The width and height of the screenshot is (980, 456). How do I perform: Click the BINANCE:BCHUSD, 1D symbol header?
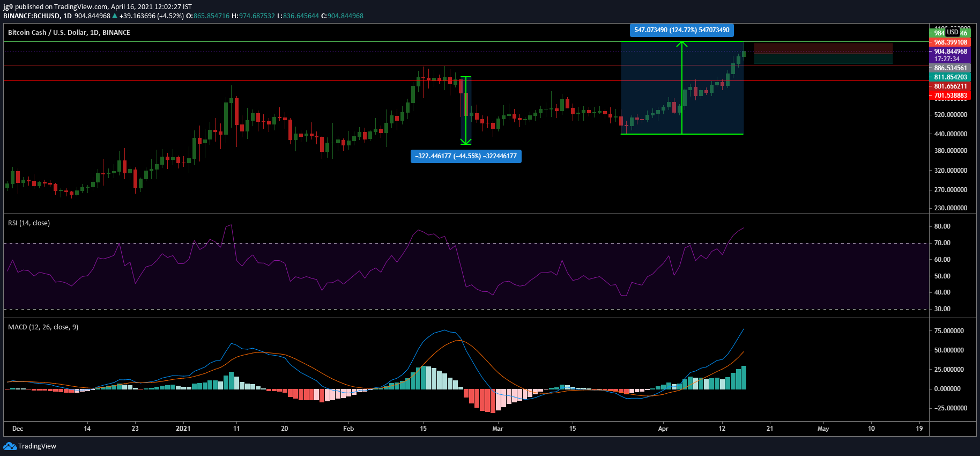(x=38, y=16)
